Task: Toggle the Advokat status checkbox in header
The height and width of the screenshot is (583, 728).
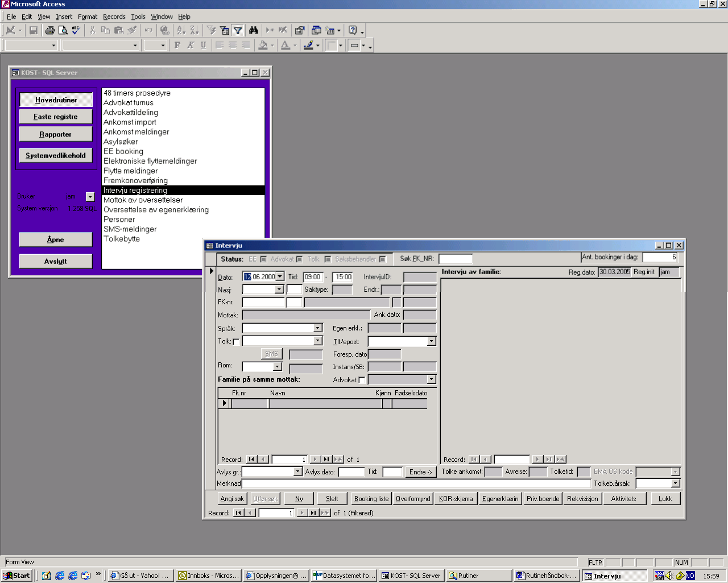Action: 300,259
